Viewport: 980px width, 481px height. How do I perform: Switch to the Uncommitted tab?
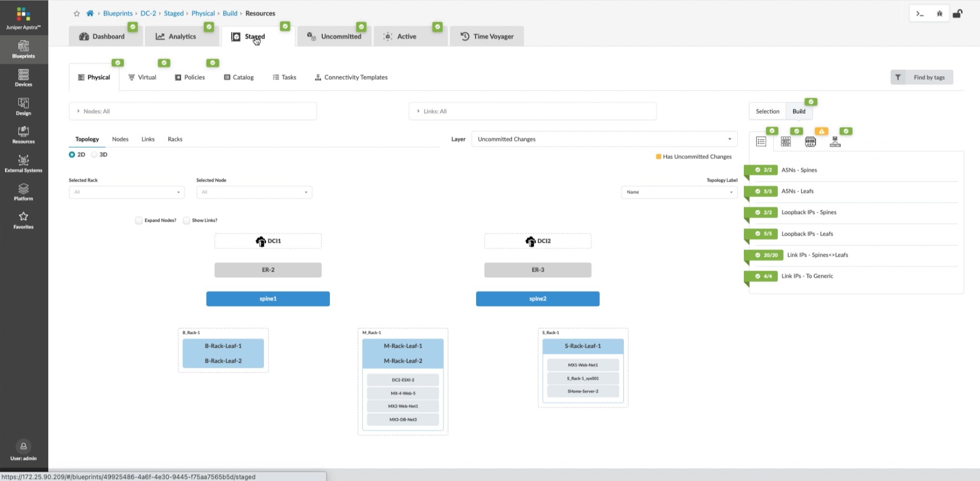[334, 36]
